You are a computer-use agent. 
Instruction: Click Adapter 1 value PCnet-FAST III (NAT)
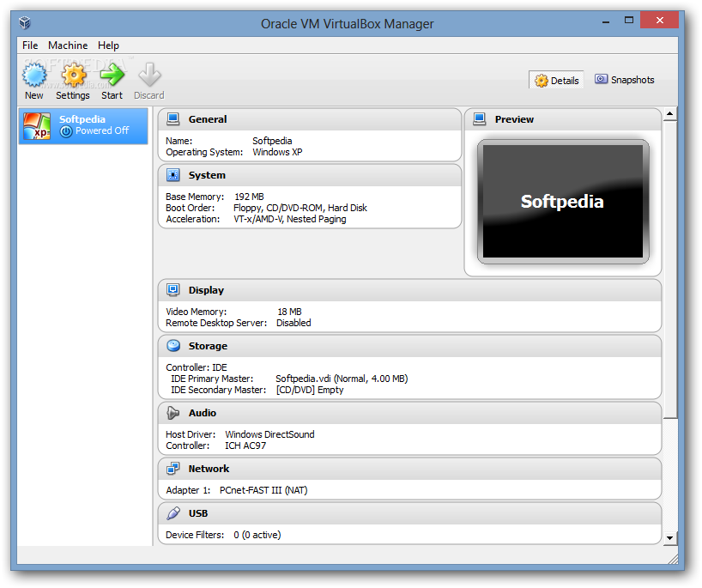click(x=263, y=490)
